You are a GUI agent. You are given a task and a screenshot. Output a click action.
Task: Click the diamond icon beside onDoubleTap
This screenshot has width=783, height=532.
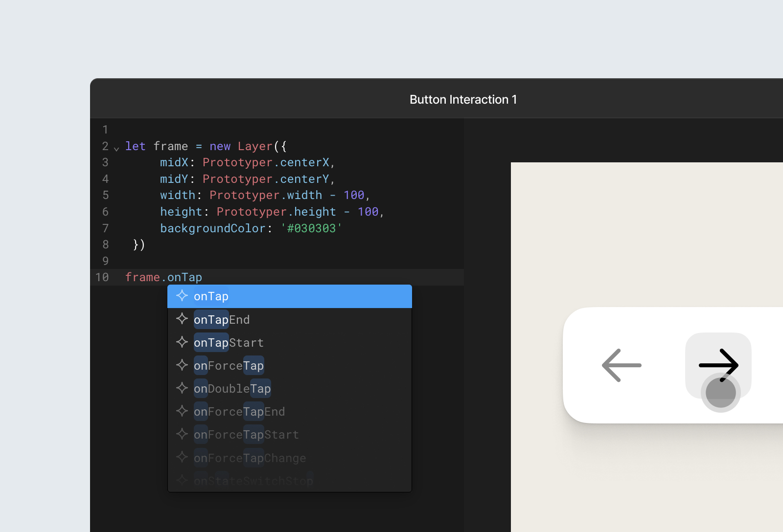coord(182,388)
